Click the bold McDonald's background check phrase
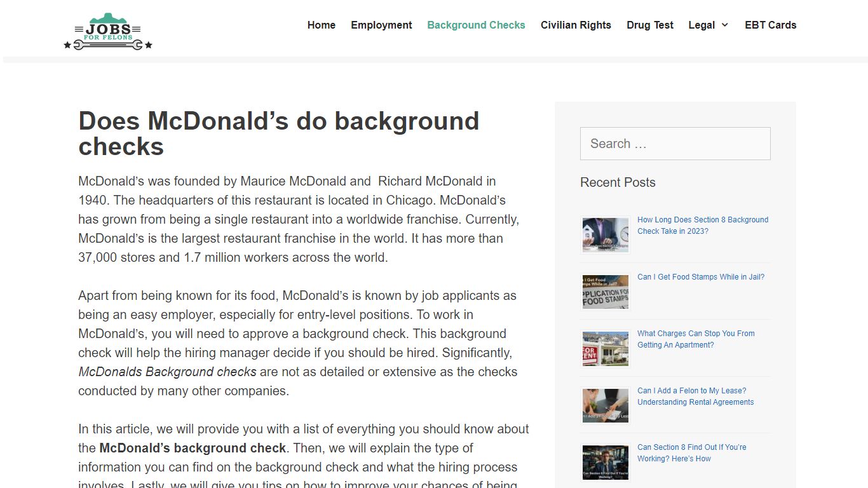This screenshot has height=488, width=868. [x=193, y=448]
